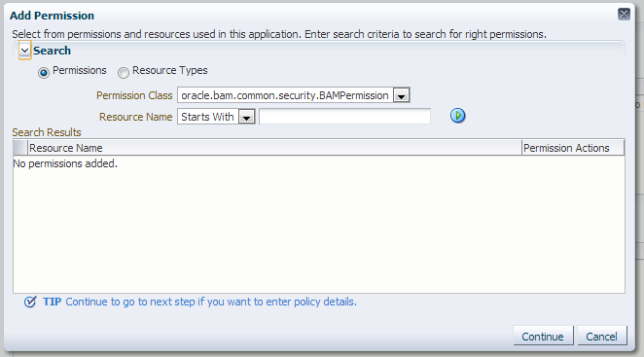This screenshot has height=357, width=644.
Task: Close the Add Permission dialog
Action: [624, 15]
